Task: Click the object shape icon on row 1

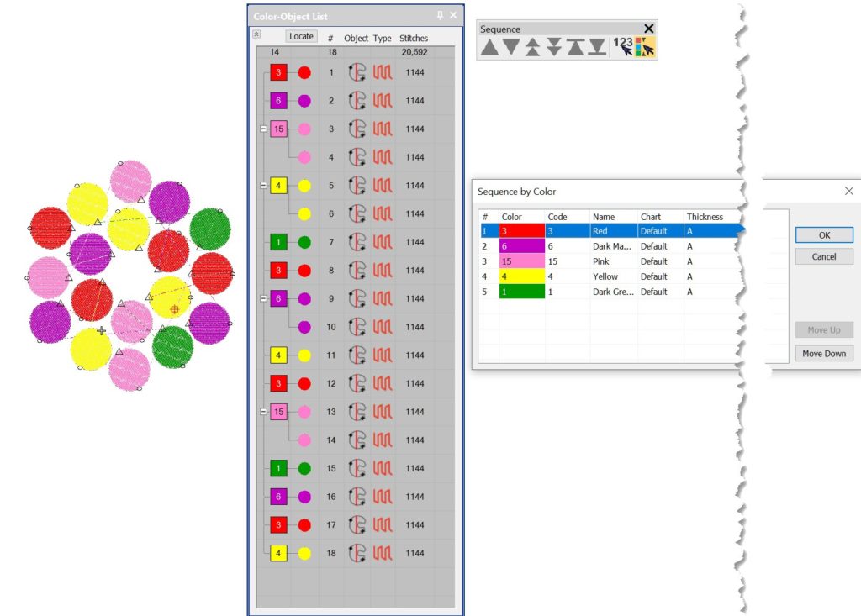Action: [357, 72]
